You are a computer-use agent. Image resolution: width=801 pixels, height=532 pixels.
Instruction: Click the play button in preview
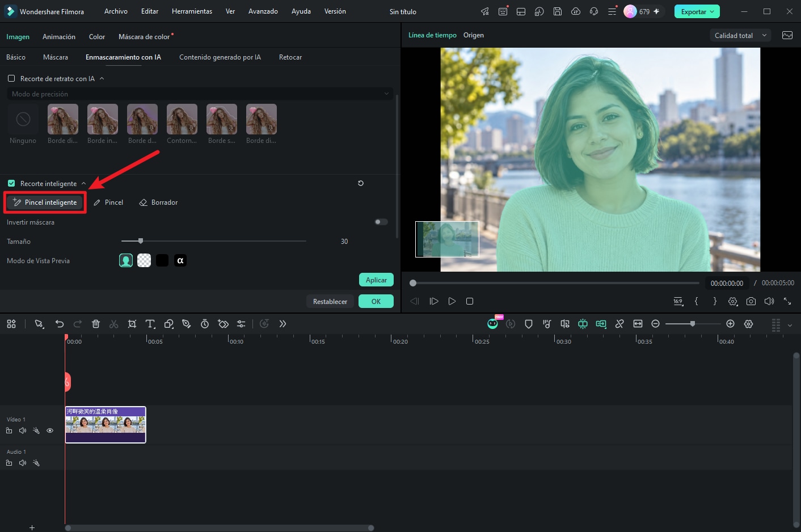coord(452,301)
